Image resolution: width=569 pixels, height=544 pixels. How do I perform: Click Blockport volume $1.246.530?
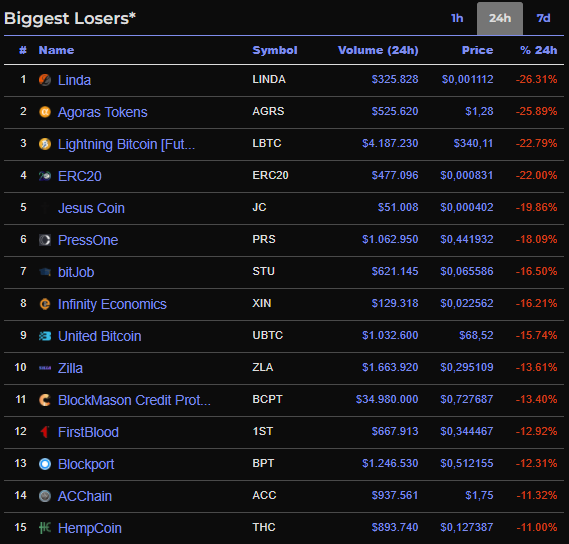[x=390, y=463]
